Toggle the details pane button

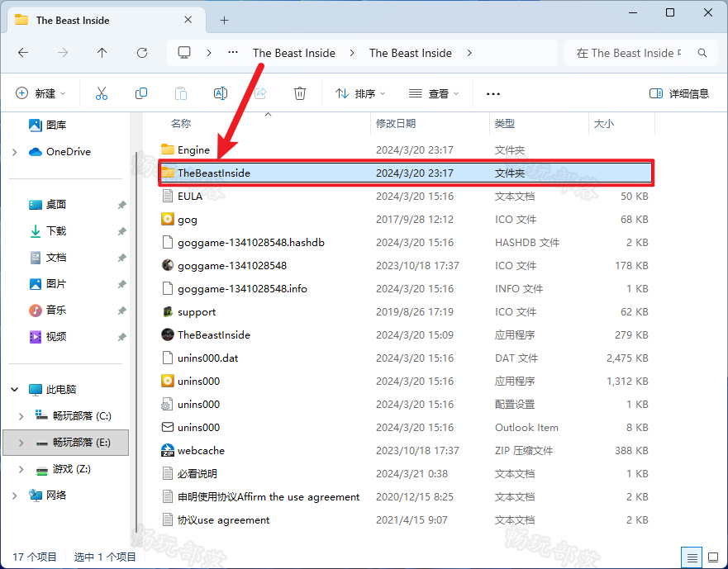tap(678, 93)
